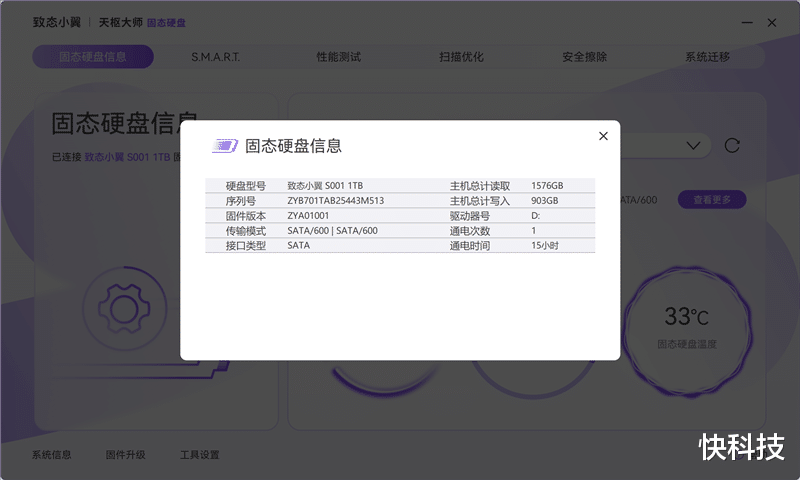Click the 1576GB host read value
This screenshot has width=800, height=480.
[x=547, y=186]
